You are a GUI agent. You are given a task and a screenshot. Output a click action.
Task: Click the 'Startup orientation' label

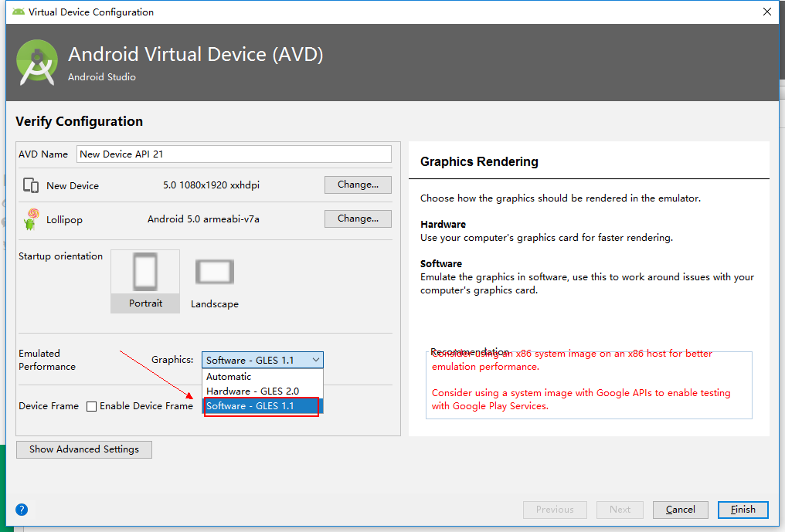coord(60,256)
